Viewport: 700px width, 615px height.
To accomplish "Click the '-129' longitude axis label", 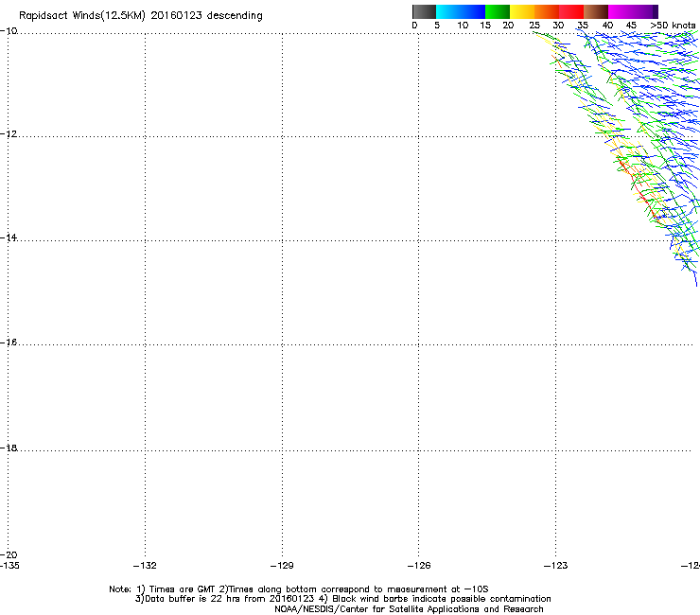I will 282,566.
